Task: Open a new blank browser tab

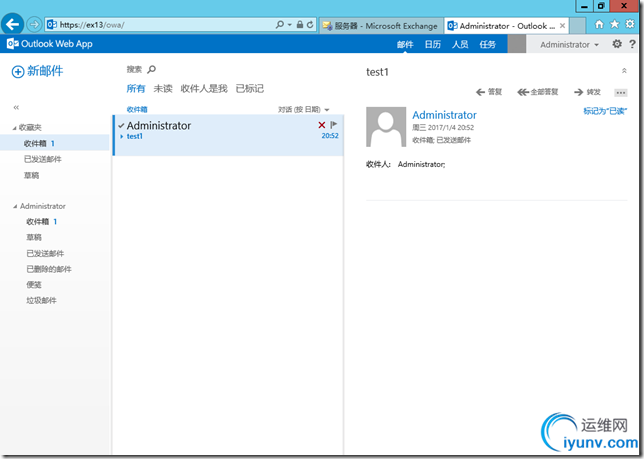Action: 577,25
